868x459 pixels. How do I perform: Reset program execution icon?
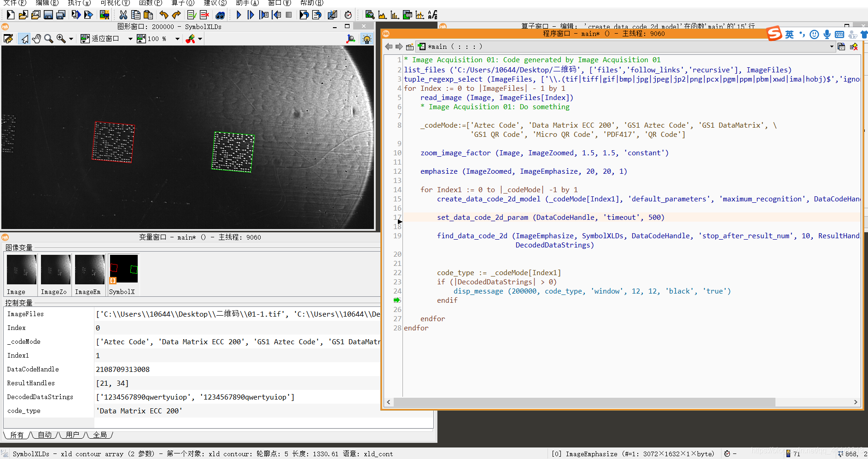(x=303, y=15)
